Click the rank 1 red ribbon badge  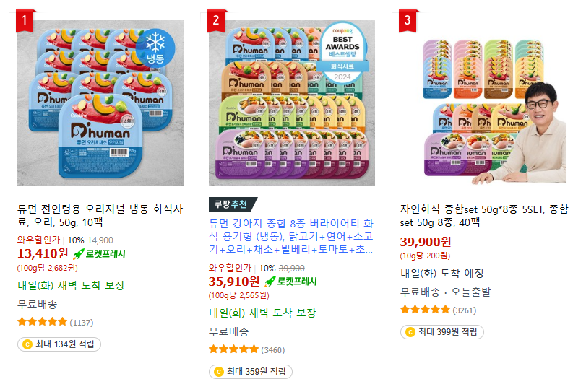click(25, 20)
